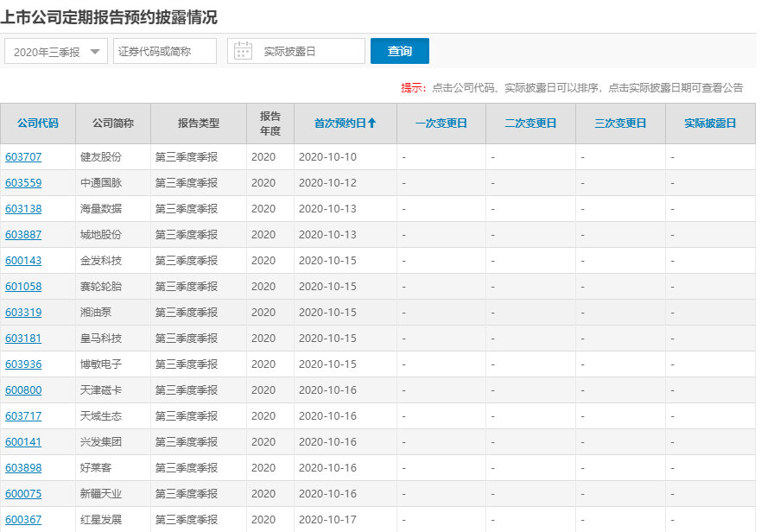Click the dropdown arrow beside 2020年三季报
This screenshot has width=761, height=532.
[94, 52]
